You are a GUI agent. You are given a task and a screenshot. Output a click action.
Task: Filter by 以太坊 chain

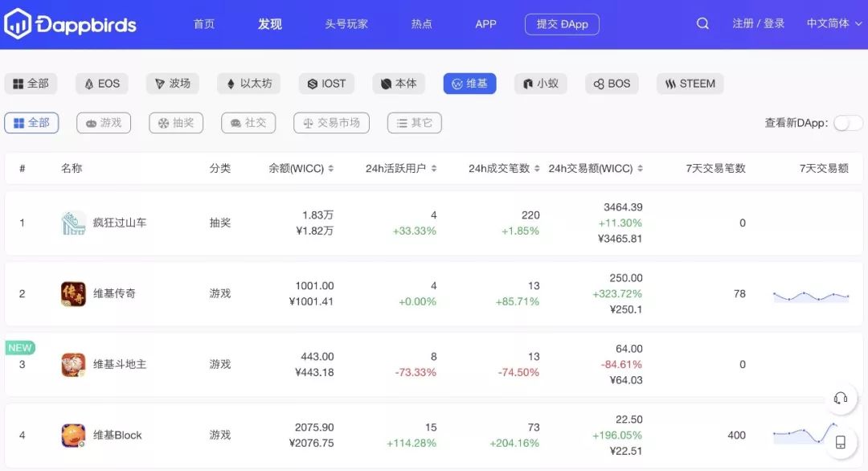[248, 84]
